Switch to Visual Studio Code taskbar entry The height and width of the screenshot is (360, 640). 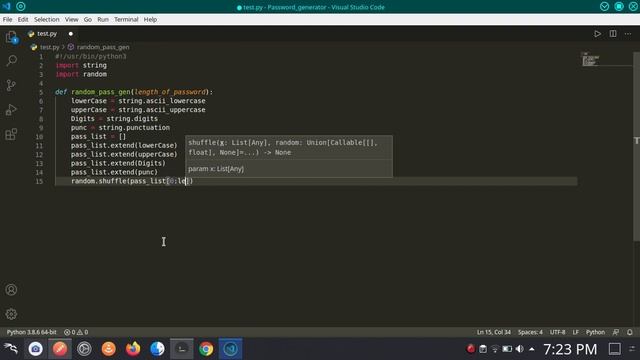[x=231, y=349]
